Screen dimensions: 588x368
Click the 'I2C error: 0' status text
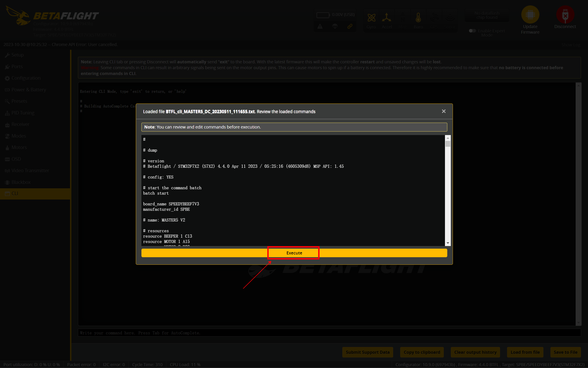114,364
